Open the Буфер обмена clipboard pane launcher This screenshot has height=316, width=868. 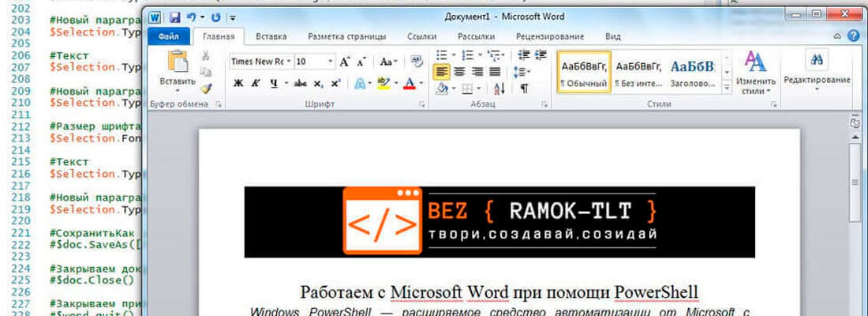point(218,104)
